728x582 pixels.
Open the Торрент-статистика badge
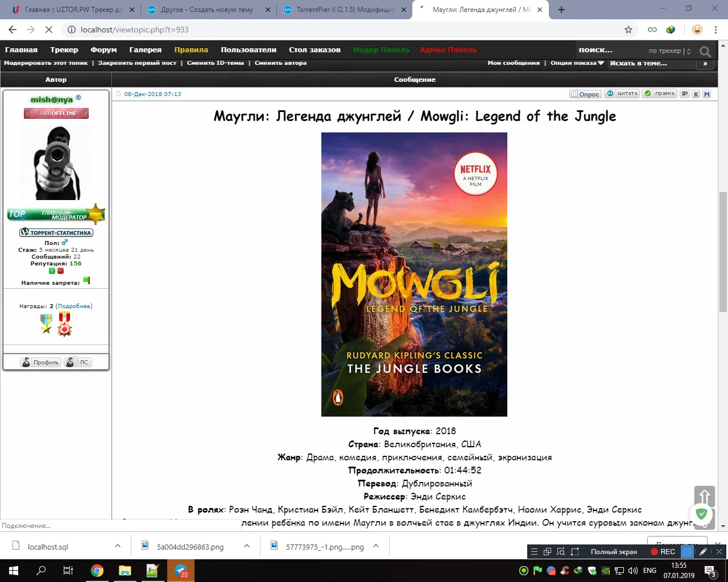(x=56, y=232)
